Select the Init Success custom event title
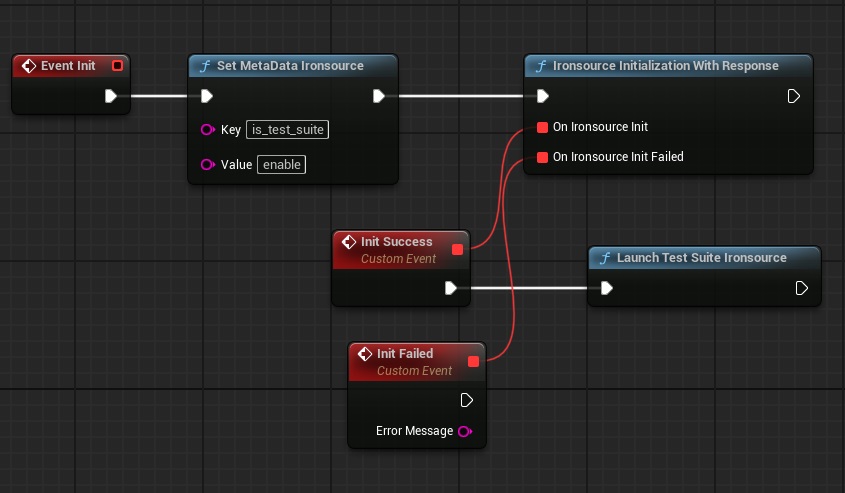Screen dimensions: 845x493 point(397,242)
